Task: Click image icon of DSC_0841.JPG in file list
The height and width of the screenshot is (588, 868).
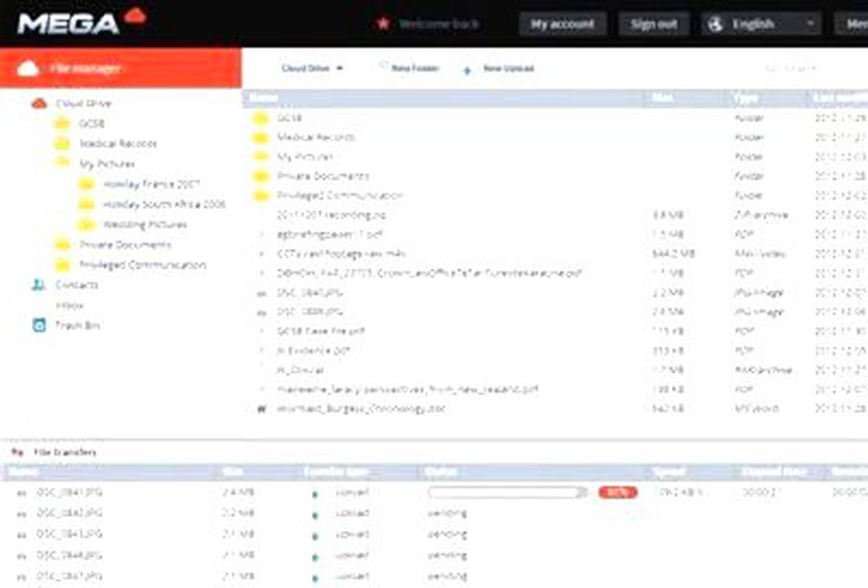Action: [x=262, y=294]
